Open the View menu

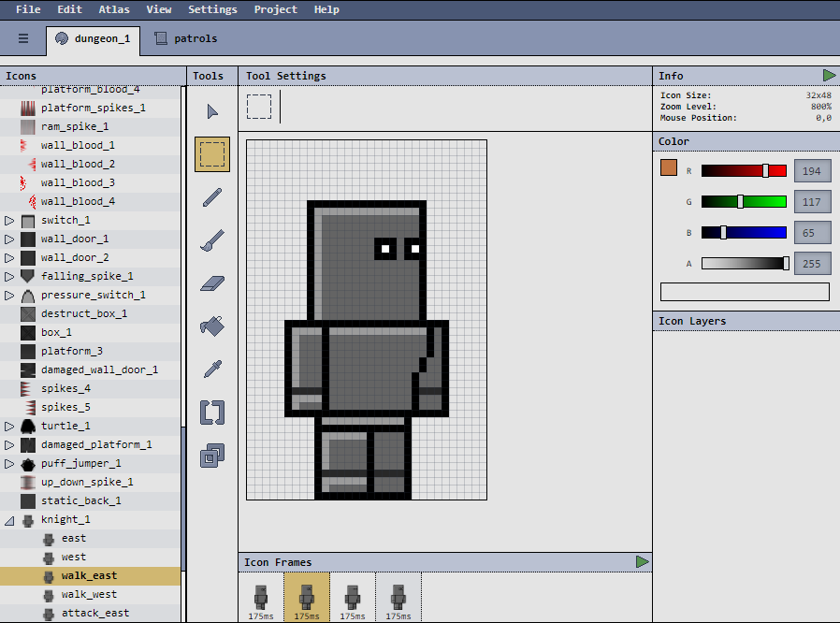[159, 9]
